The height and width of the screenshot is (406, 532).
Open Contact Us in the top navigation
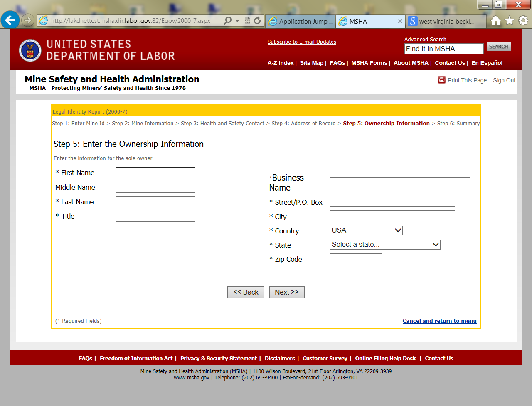click(450, 63)
